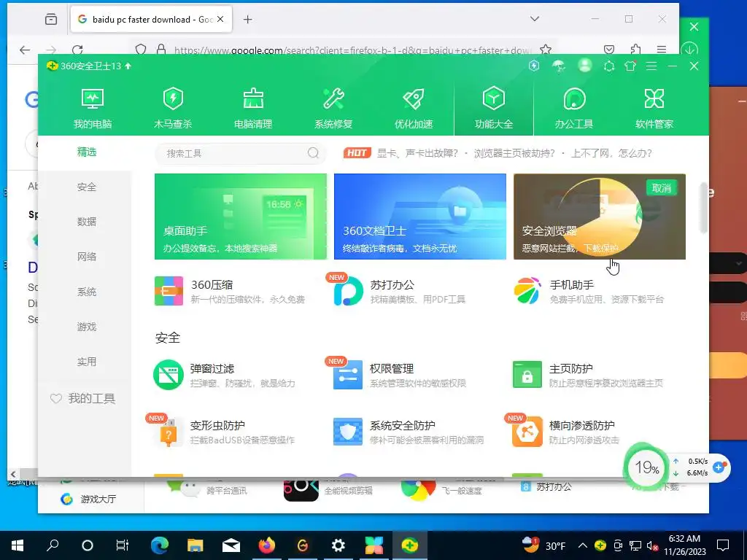Open 系统修复 system repair
Viewport: 747px width, 560px height.
(333, 109)
